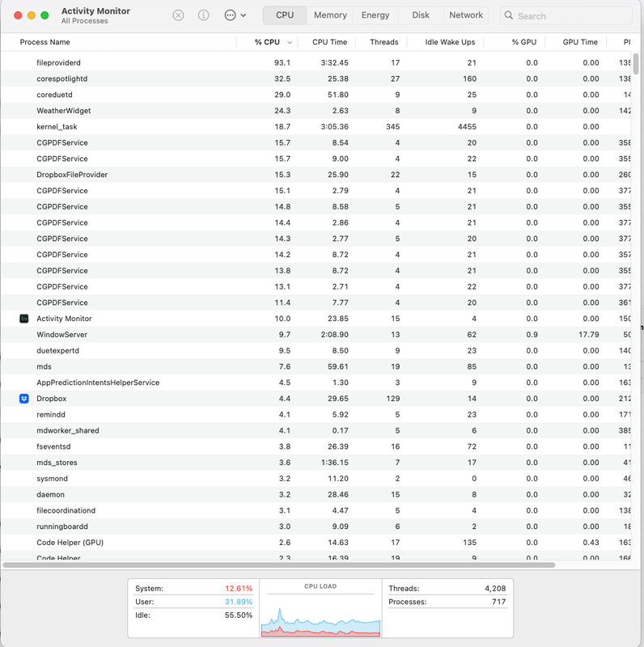644x647 pixels.
Task: Select the Activity Monitor process icon
Action: [x=24, y=319]
